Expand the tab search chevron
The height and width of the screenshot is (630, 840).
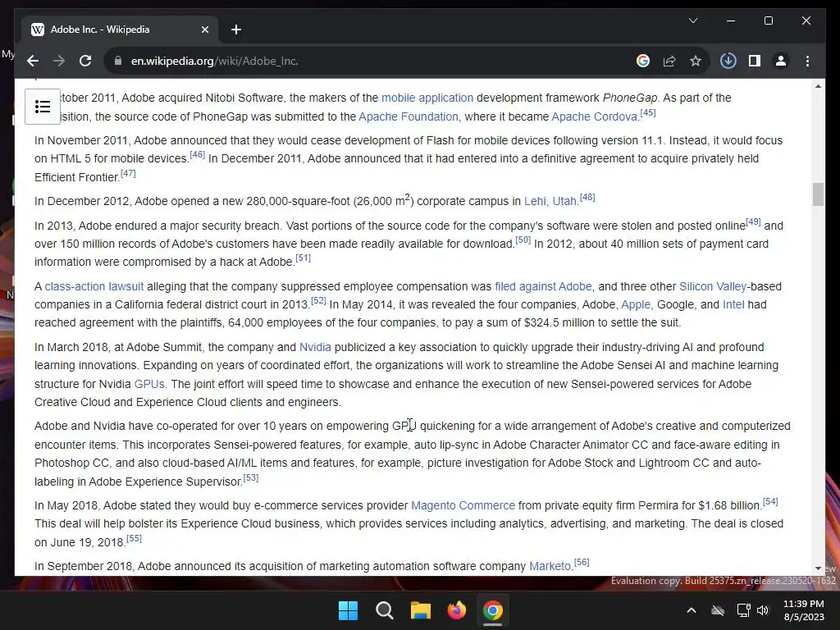(x=692, y=21)
